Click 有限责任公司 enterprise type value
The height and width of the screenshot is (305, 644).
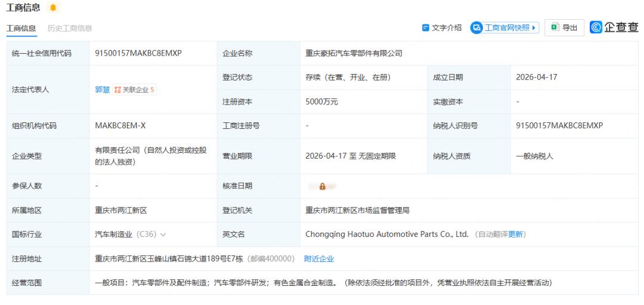[x=151, y=156]
